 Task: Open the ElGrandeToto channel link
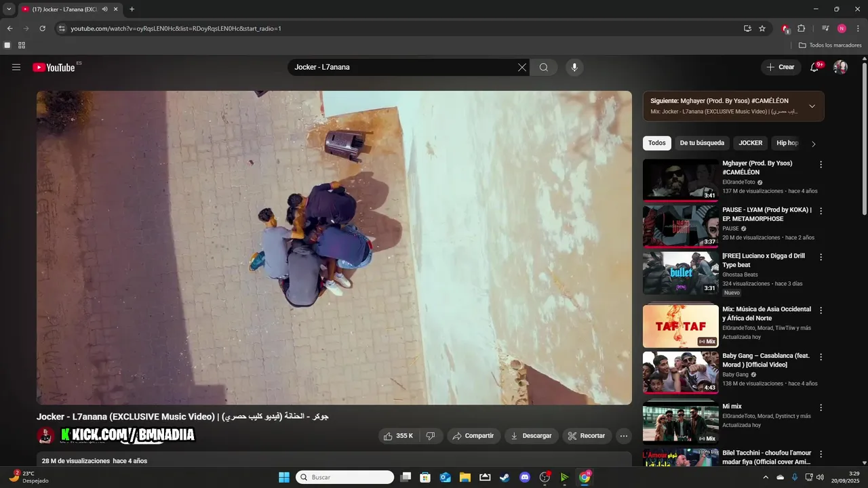[x=738, y=182]
